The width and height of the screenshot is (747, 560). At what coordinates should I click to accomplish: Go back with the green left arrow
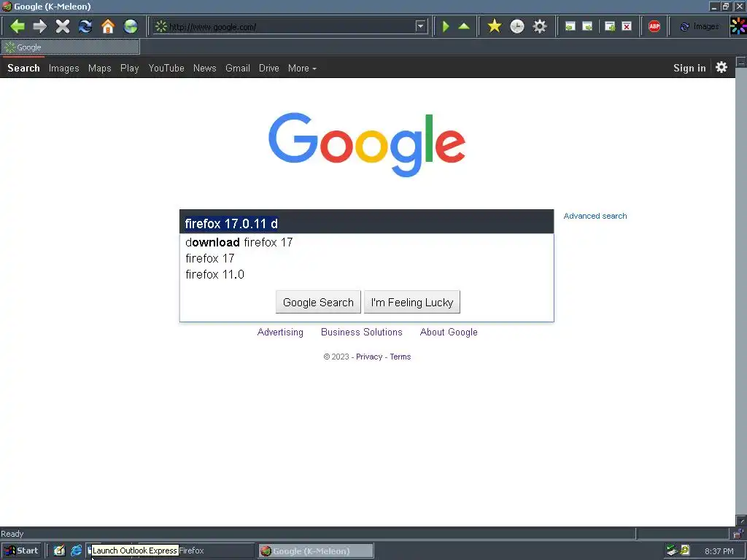pos(18,26)
